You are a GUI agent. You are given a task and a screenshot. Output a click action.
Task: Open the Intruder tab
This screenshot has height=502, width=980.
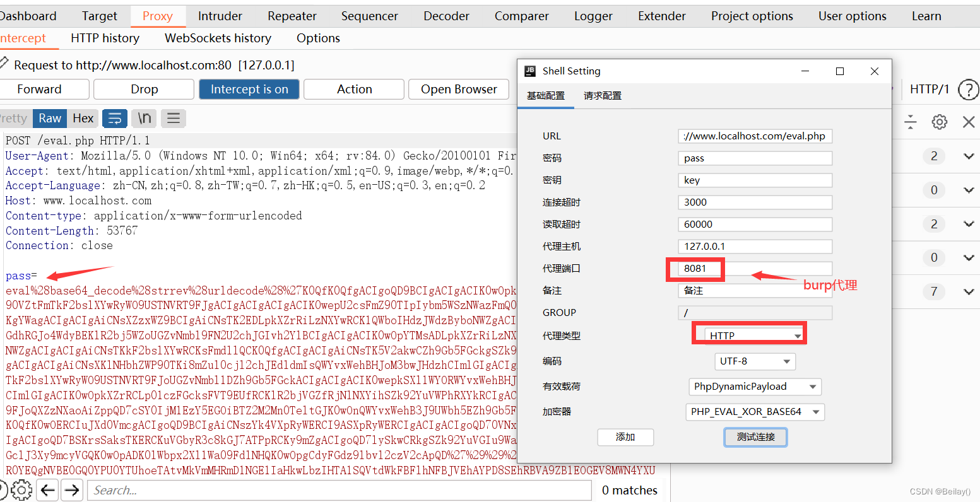click(220, 16)
